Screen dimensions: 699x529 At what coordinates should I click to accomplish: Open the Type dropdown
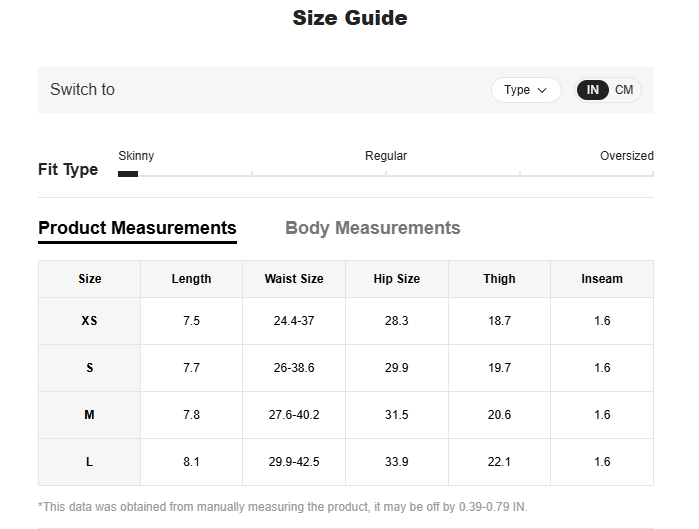525,90
